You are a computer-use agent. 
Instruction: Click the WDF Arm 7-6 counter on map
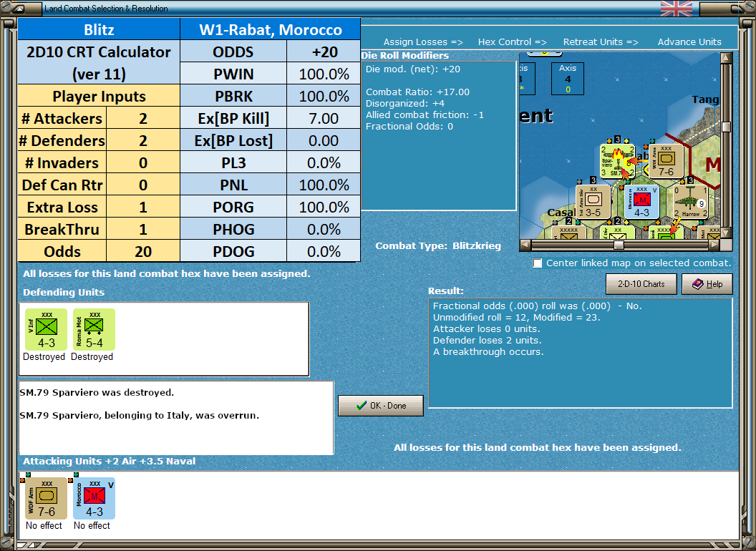pos(667,161)
